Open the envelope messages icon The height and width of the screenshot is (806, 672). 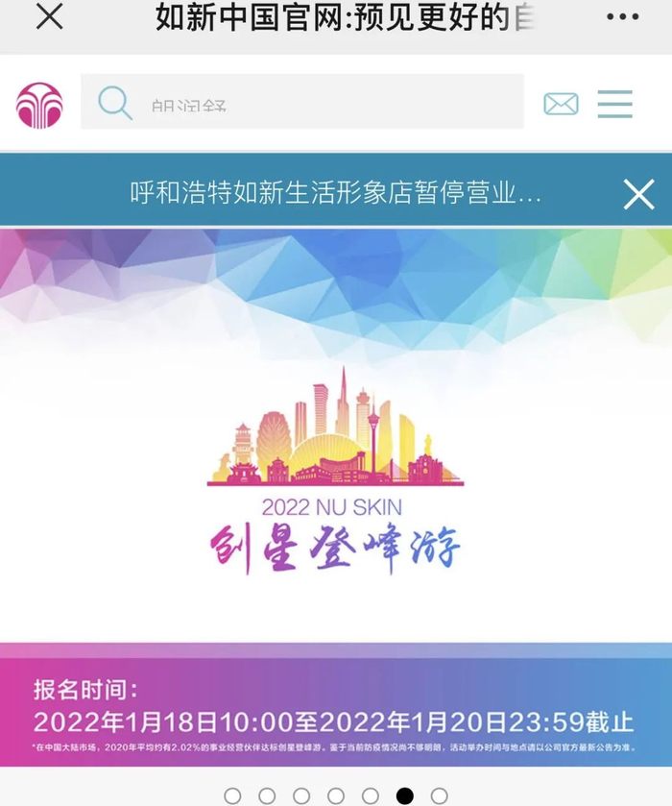[x=561, y=105]
